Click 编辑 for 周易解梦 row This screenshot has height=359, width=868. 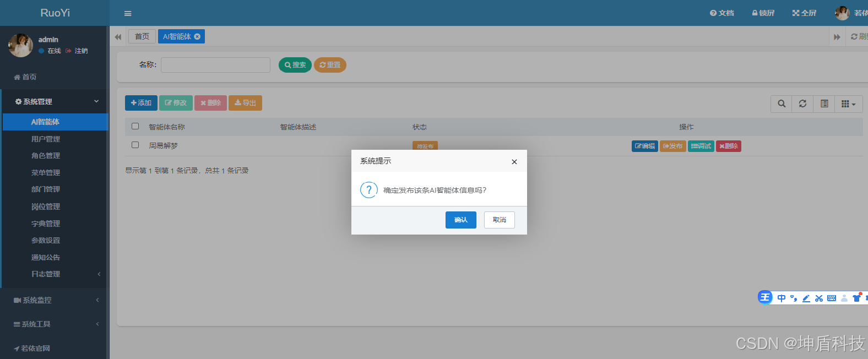coord(645,146)
